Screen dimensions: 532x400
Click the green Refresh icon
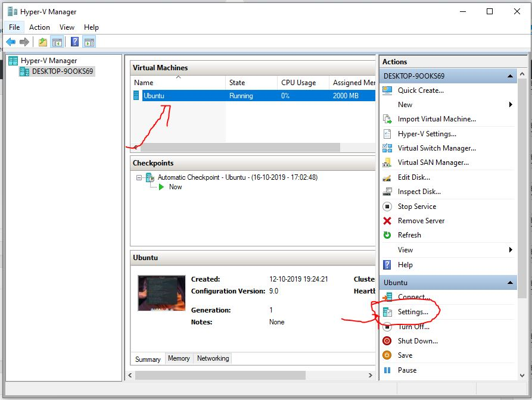tap(387, 235)
